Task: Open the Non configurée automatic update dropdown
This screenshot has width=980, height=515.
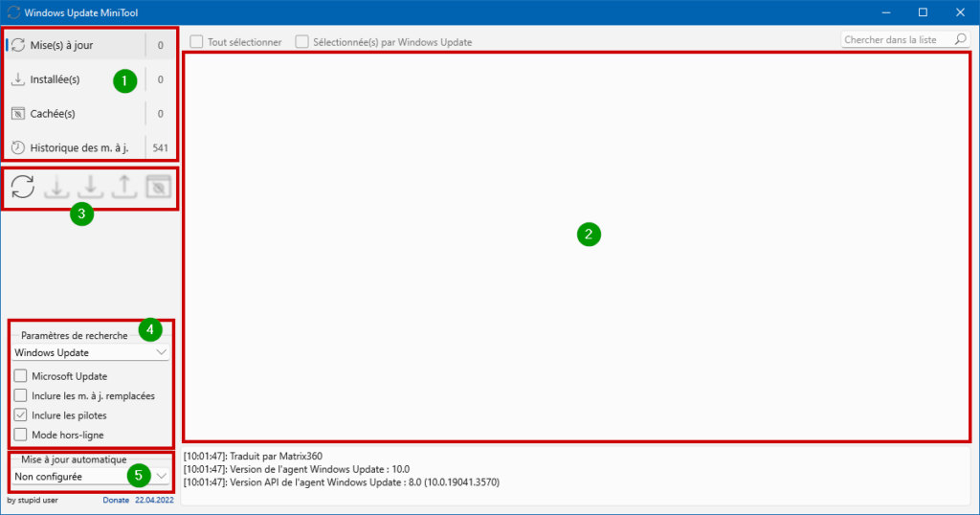Action: coord(91,477)
